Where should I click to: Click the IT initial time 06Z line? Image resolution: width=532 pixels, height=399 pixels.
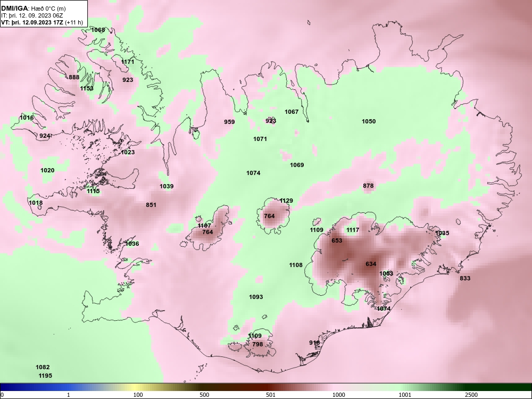(32, 15)
